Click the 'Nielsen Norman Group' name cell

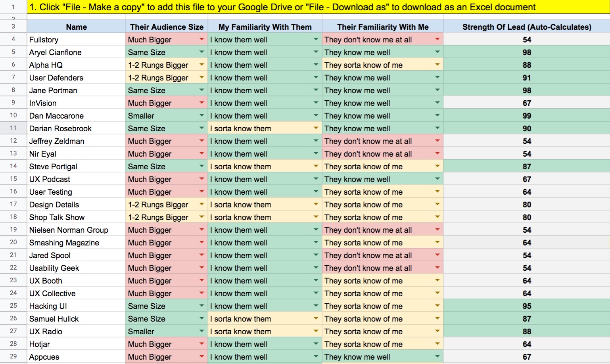(76, 230)
